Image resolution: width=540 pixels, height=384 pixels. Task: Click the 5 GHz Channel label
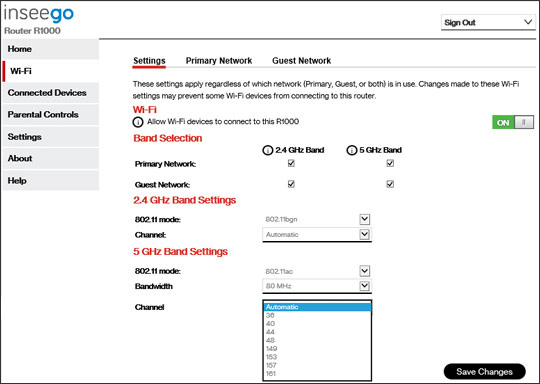(149, 307)
